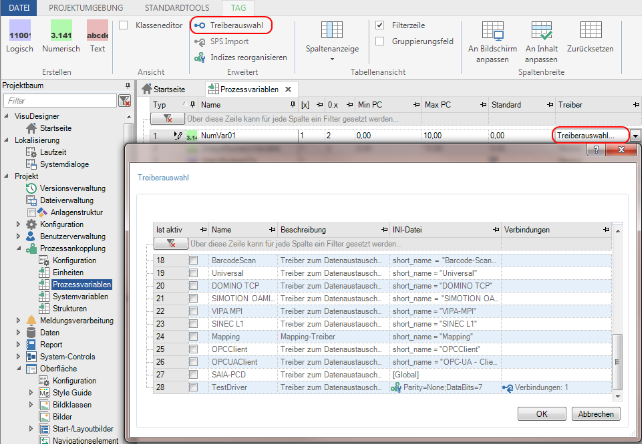Viewport: 642px width, 444px height.
Task: Clear filter in Prozessvariablen filter row
Action: [x=167, y=119]
